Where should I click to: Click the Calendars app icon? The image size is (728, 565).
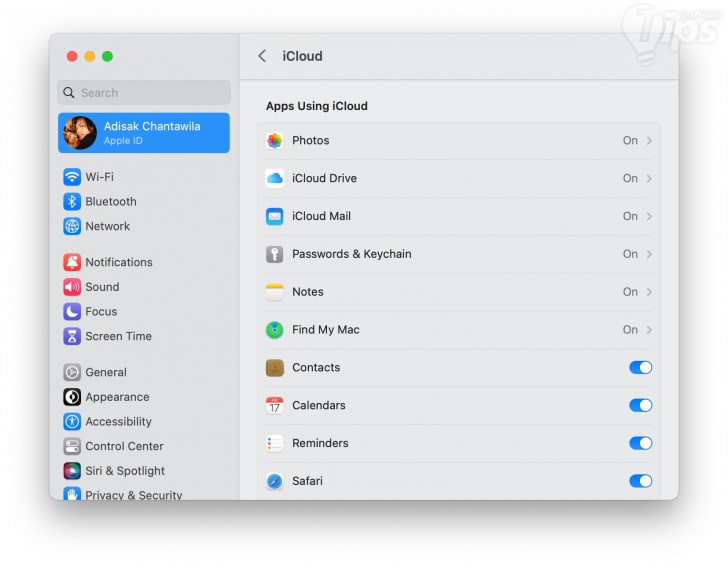coord(274,406)
